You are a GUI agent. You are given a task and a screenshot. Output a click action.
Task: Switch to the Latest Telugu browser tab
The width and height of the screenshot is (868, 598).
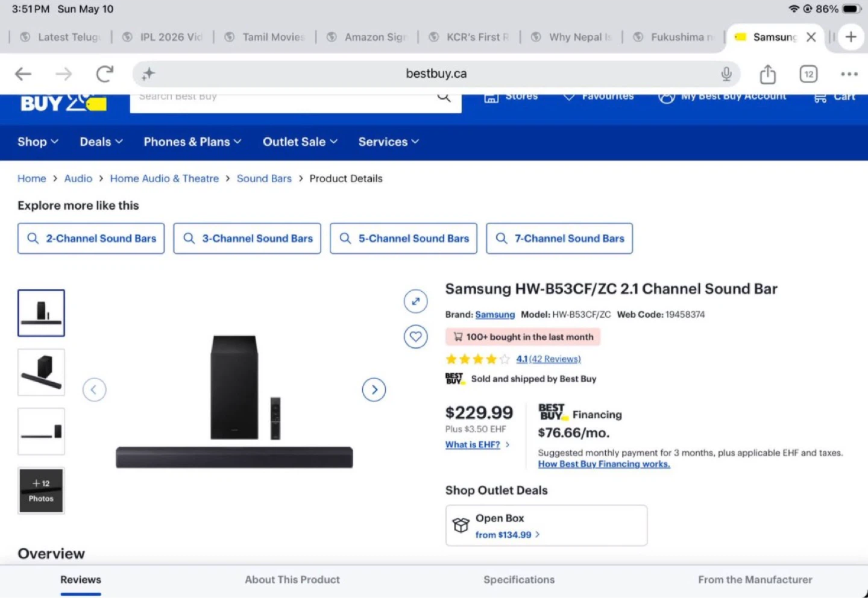point(60,37)
